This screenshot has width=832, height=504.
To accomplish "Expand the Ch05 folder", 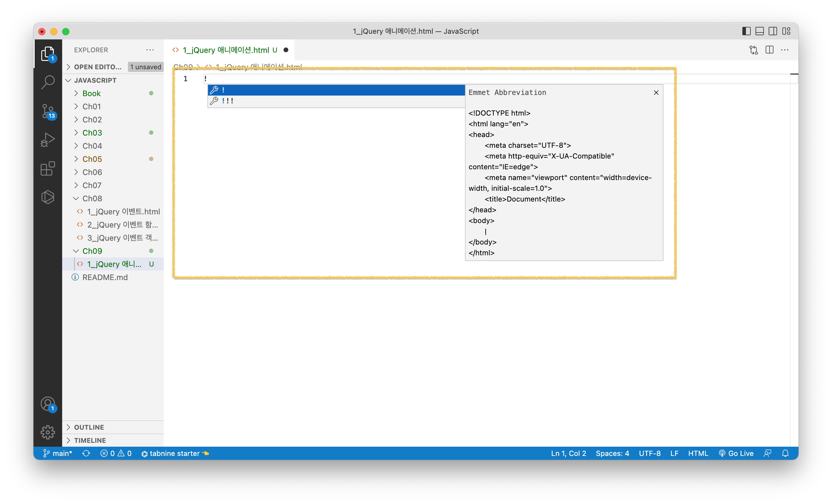I will point(92,159).
